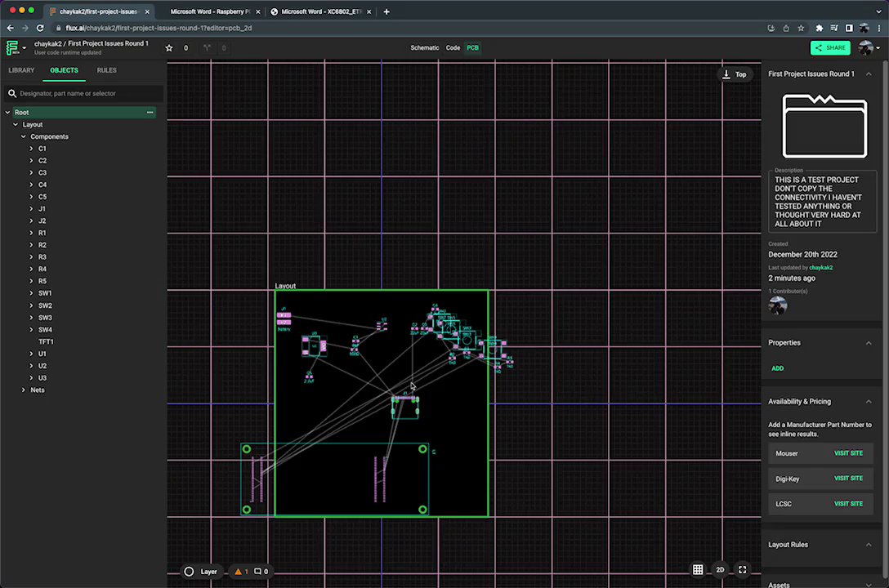
Task: Open the browser extensions puzzle icon
Action: click(x=820, y=28)
